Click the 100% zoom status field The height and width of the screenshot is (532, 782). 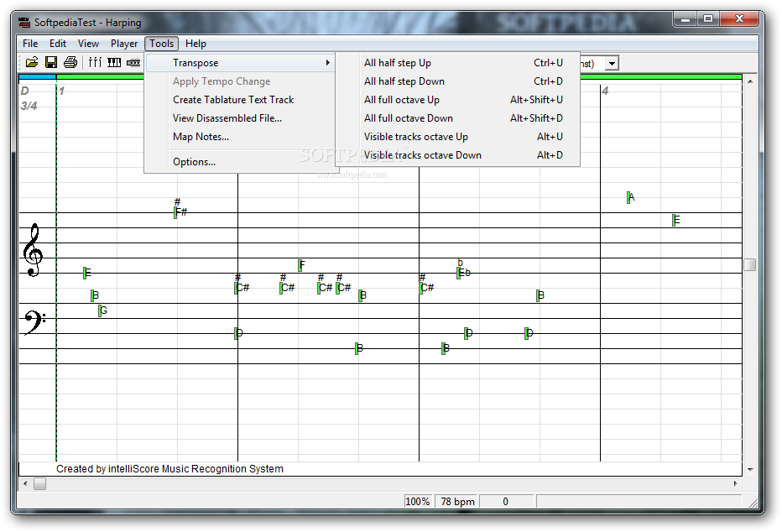coord(418,502)
